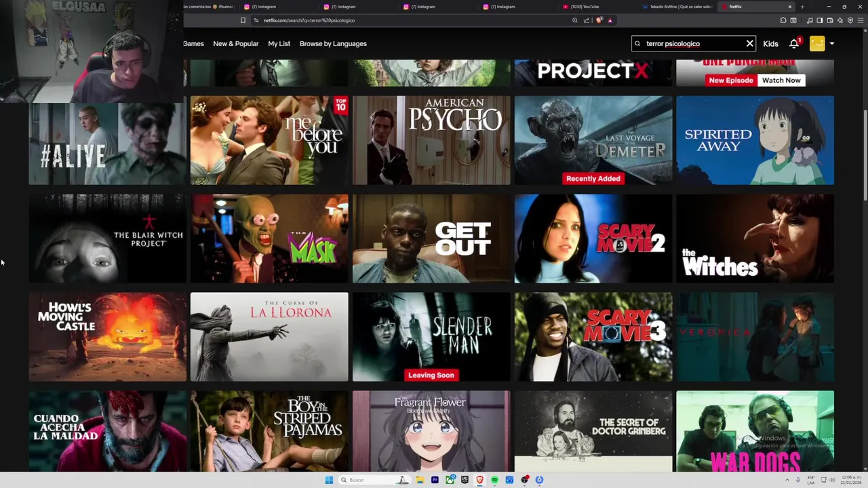Click the Recently Added badge
Screen dimensions: 868x488
click(x=593, y=178)
